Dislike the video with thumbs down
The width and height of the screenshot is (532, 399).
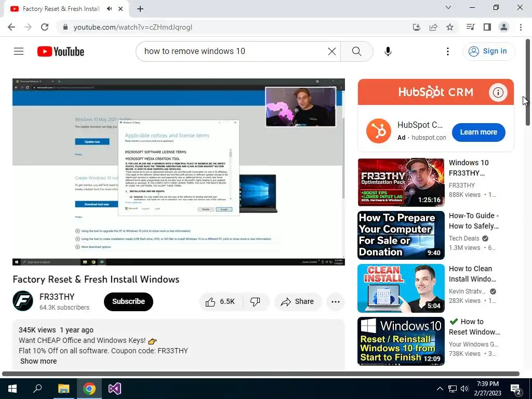[255, 302]
